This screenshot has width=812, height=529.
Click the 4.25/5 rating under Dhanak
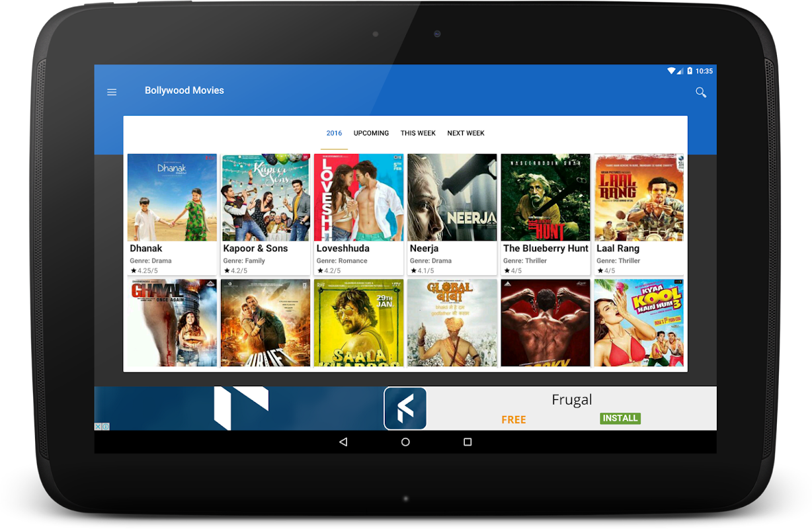(x=144, y=270)
